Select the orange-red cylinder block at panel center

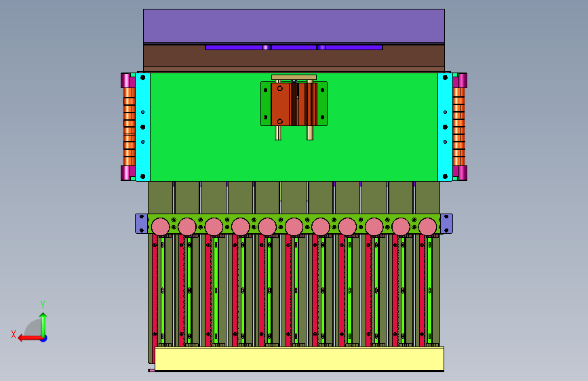click(x=294, y=104)
